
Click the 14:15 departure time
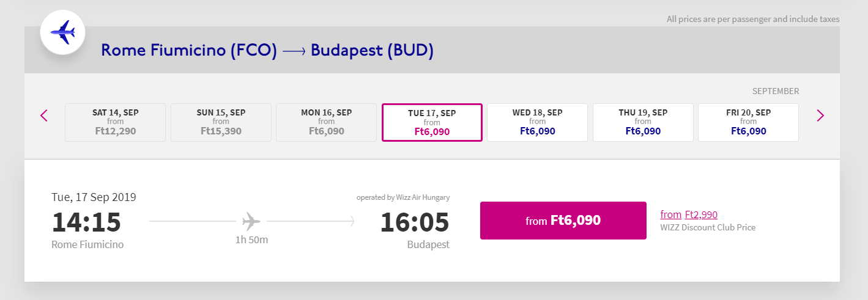[86, 222]
